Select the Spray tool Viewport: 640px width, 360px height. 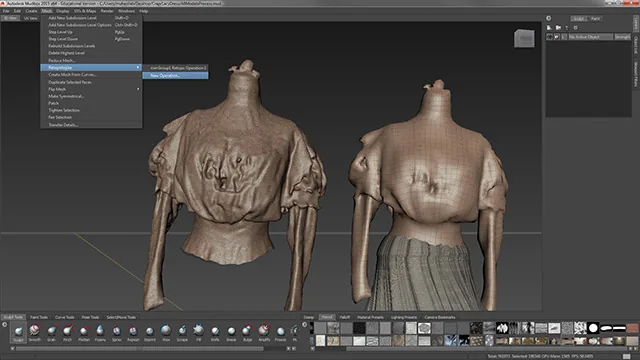(117, 332)
